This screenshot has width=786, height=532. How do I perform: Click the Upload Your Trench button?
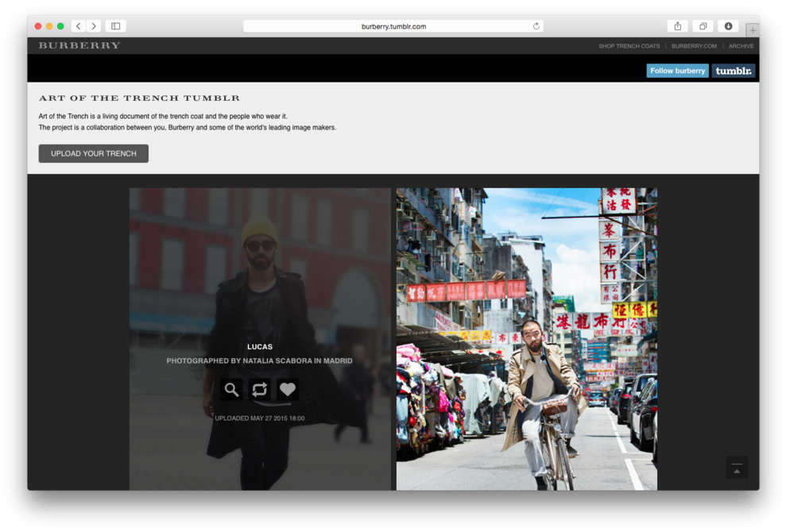pos(94,153)
